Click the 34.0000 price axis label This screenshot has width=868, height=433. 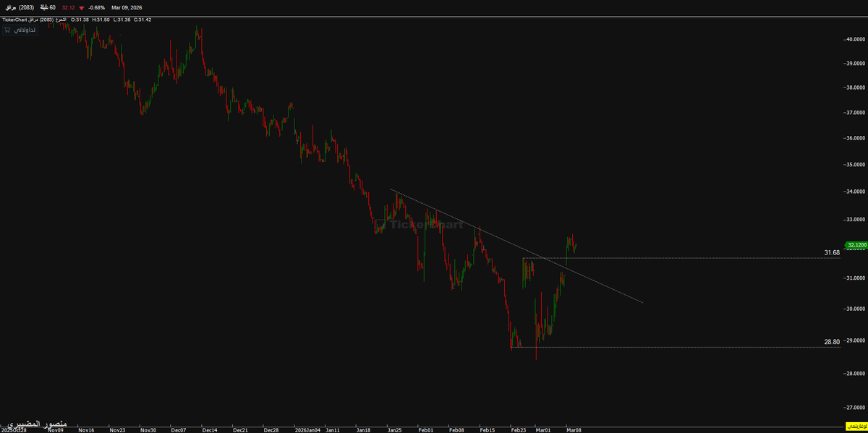855,192
